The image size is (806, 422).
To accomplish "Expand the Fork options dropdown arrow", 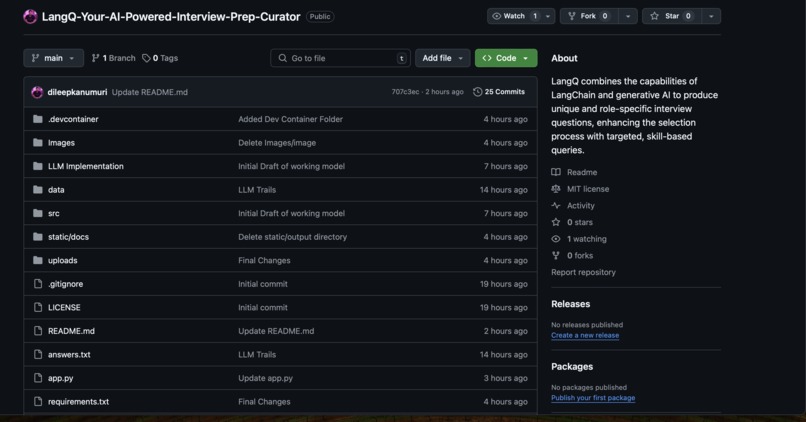I will (628, 16).
